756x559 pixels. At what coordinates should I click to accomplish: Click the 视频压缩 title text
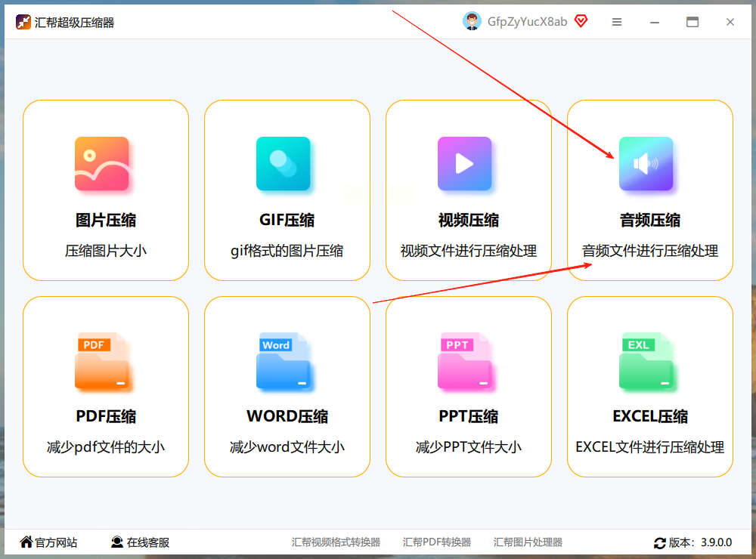tap(468, 220)
